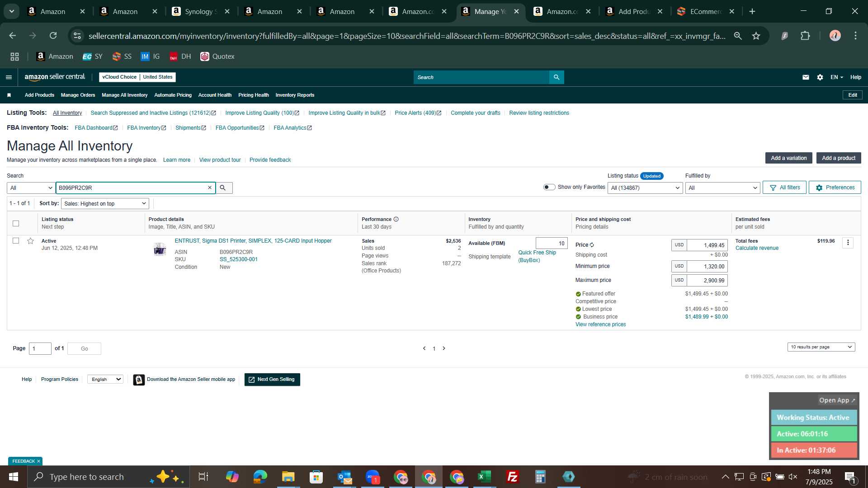Click the Add a product button
The image size is (868, 488).
838,158
